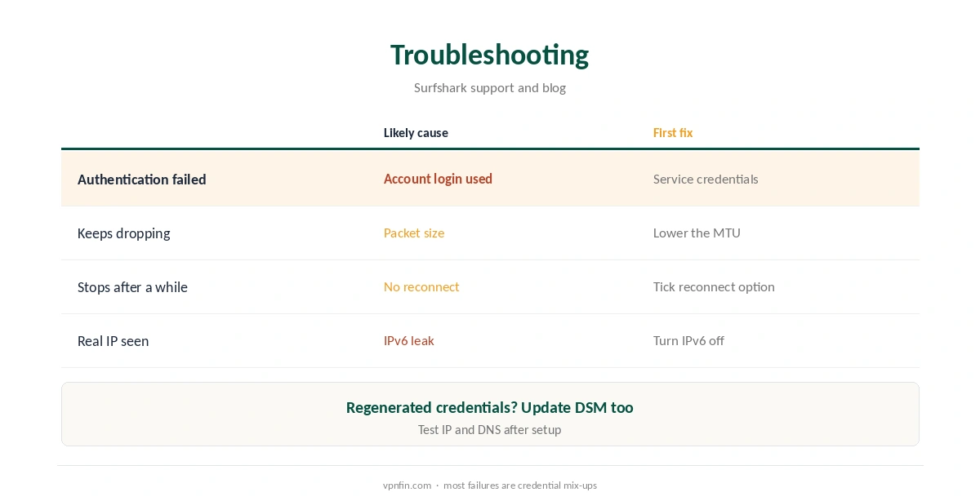Click the 'Service credentials' cell
The height and width of the screenshot is (501, 980).
tap(706, 179)
